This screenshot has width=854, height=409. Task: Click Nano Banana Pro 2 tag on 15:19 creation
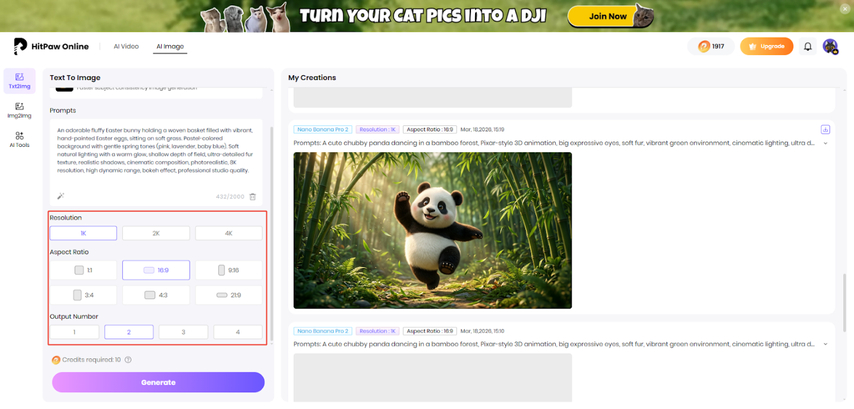point(323,130)
